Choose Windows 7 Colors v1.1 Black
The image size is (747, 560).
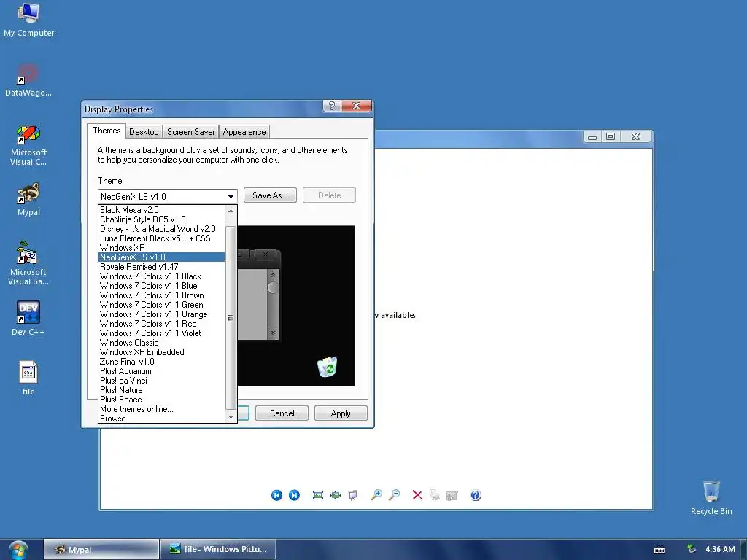point(161,276)
